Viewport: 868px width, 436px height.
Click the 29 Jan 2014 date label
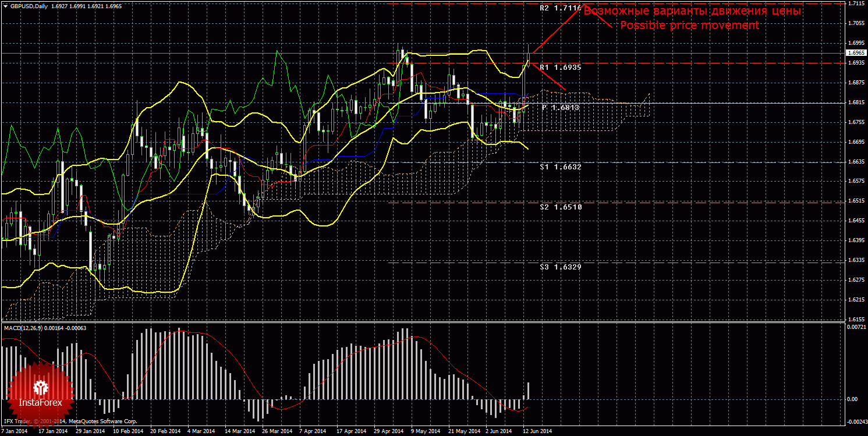(90, 431)
